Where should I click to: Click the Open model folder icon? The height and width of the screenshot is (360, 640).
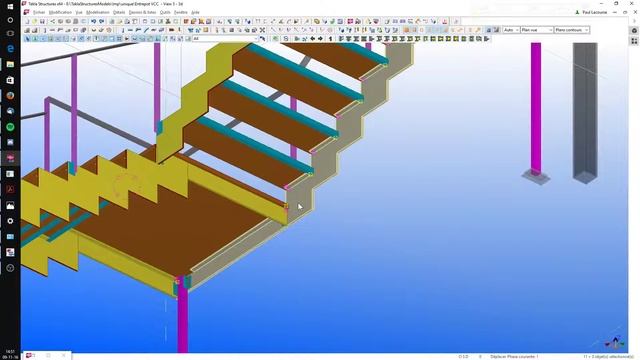[34, 21]
